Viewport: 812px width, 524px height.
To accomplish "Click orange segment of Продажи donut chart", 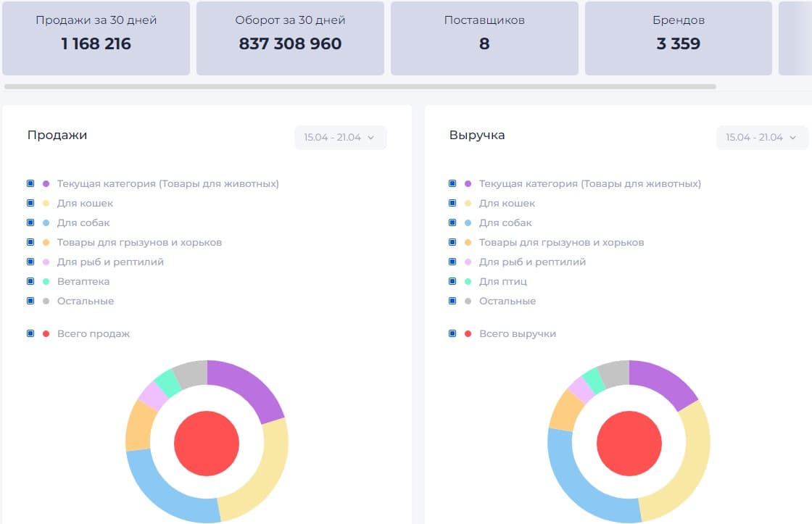I will pyautogui.click(x=138, y=425).
